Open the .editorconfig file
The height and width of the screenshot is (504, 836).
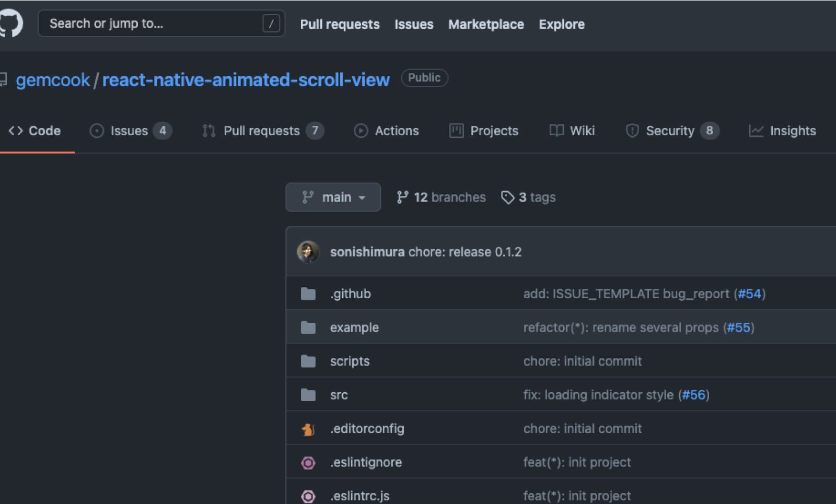click(x=367, y=428)
